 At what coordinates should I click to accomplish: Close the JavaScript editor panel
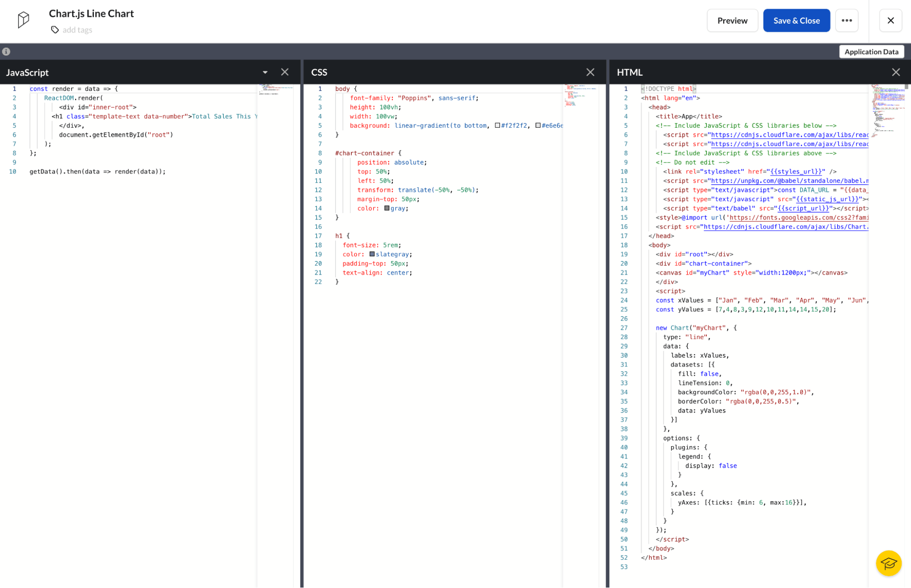(285, 72)
